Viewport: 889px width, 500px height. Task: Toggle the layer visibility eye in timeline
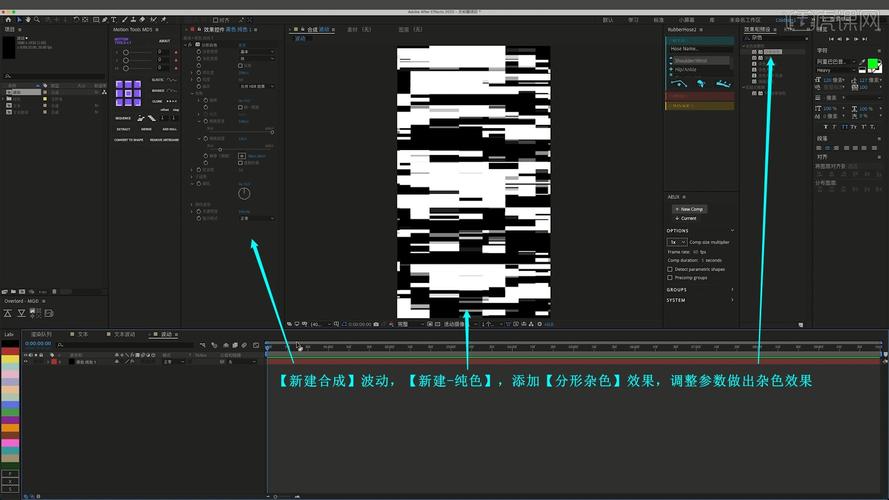click(26, 361)
